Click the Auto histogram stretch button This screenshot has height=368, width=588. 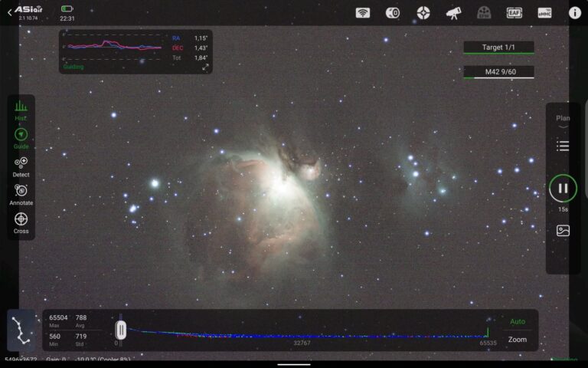518,321
